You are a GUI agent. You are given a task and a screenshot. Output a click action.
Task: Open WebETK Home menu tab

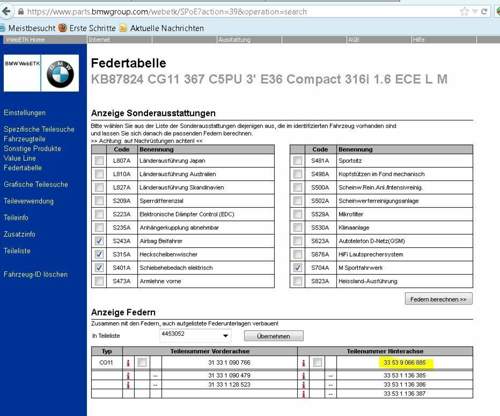[x=25, y=40]
